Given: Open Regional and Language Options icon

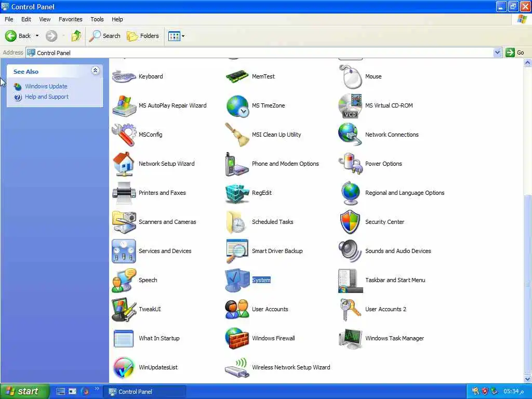Looking at the screenshot, I should (x=351, y=193).
